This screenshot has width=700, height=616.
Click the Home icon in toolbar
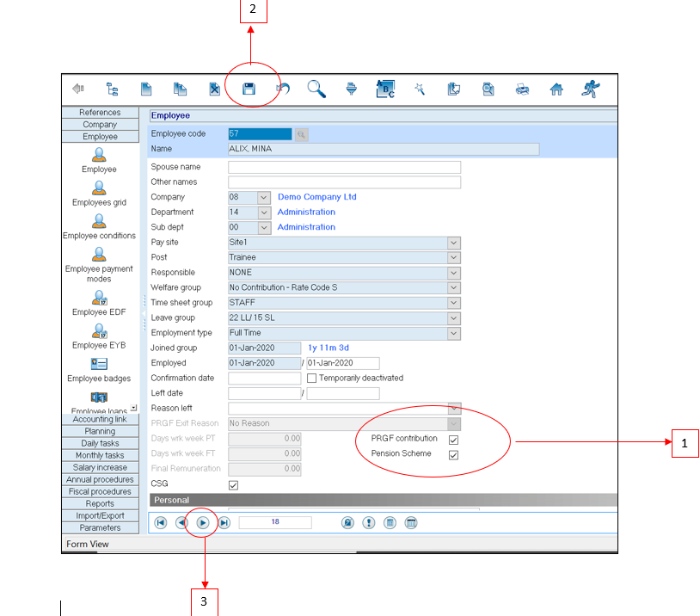tap(556, 89)
